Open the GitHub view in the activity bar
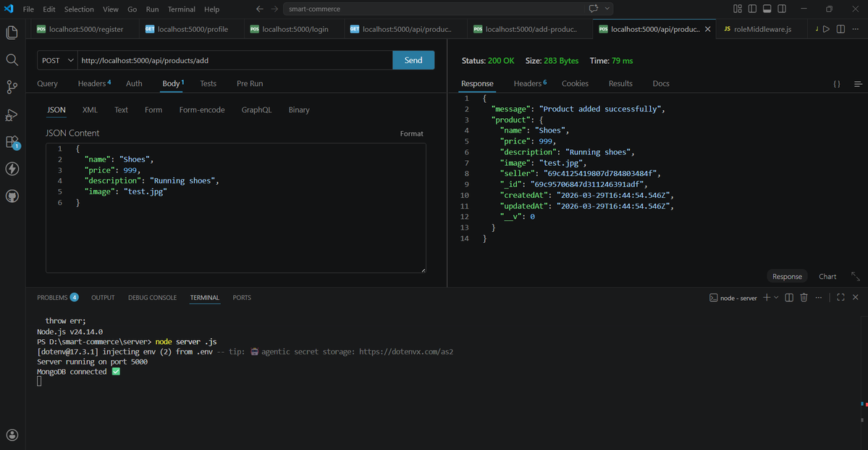The height and width of the screenshot is (450, 868). tap(12, 196)
